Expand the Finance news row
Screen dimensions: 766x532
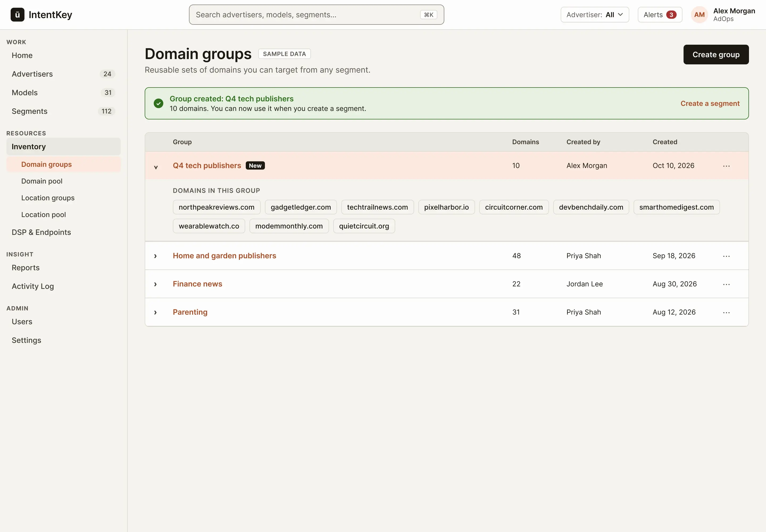click(155, 284)
